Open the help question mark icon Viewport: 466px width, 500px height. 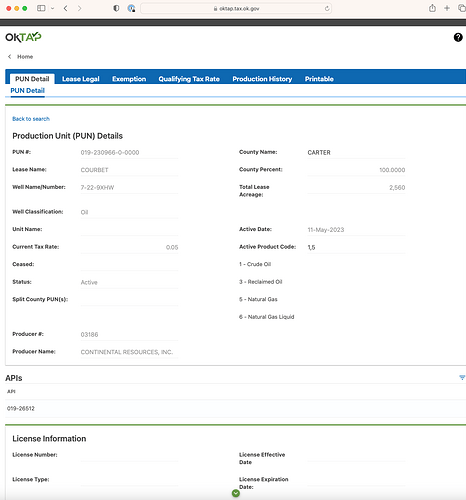[x=458, y=37]
